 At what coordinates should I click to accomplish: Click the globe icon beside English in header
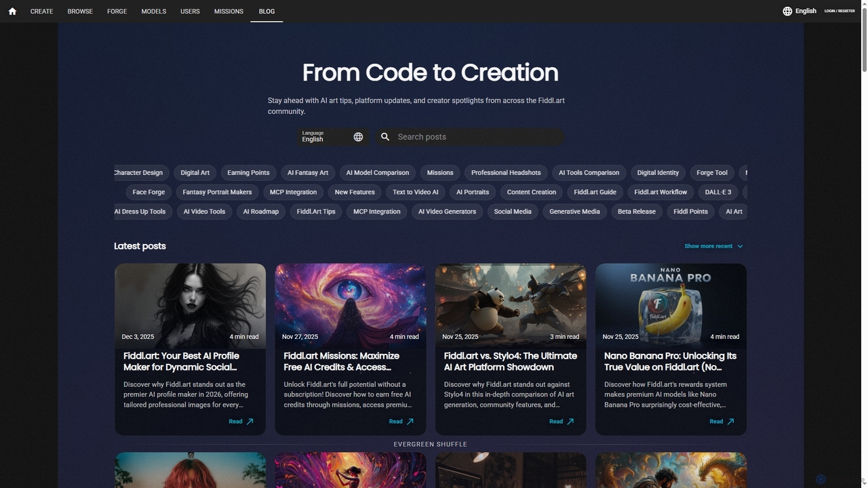pos(787,12)
